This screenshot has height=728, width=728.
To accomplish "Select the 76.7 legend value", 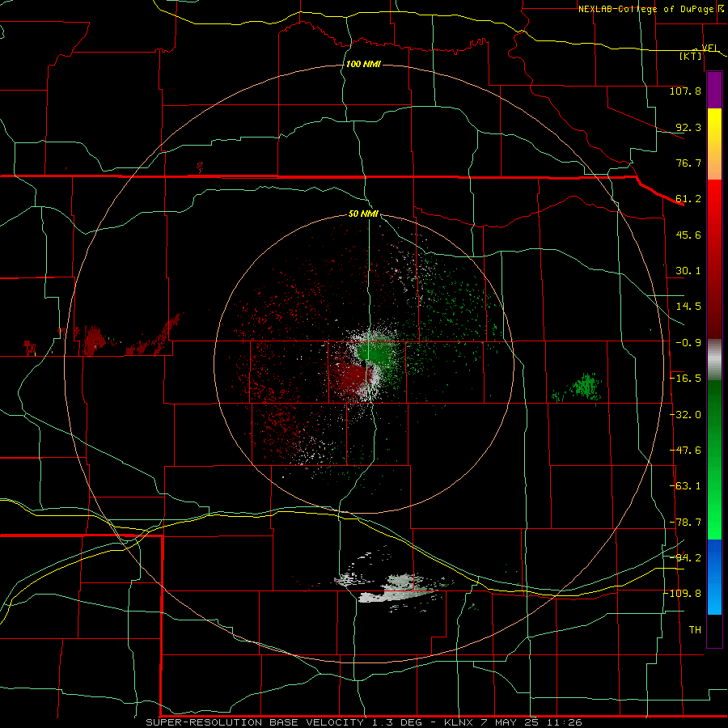I will pos(688,163).
